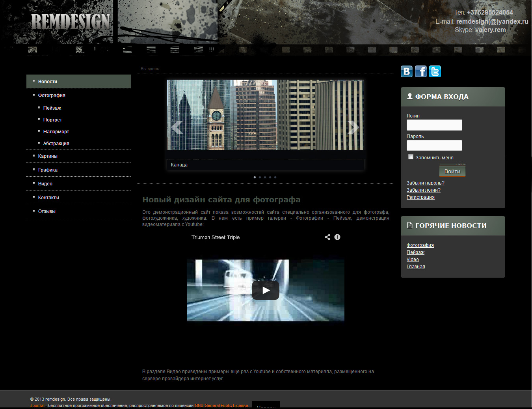Go to 'Картины' menu item
This screenshot has width=532, height=409.
pos(48,156)
